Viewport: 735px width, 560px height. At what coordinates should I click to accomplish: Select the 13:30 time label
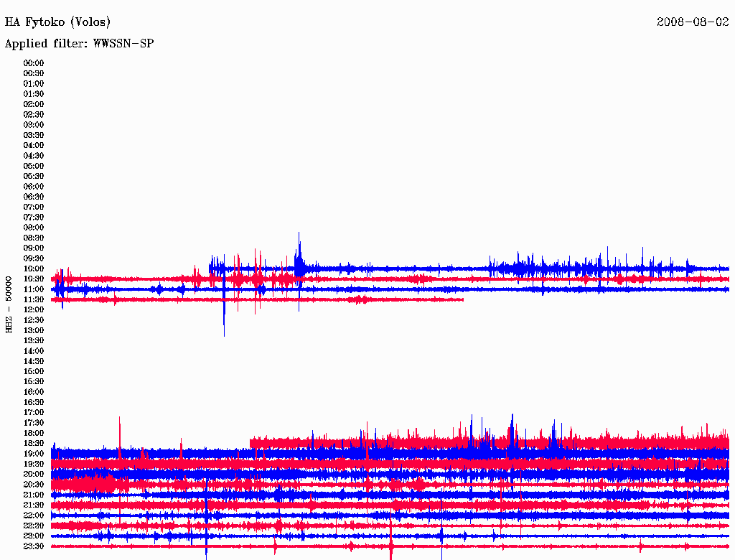click(34, 340)
